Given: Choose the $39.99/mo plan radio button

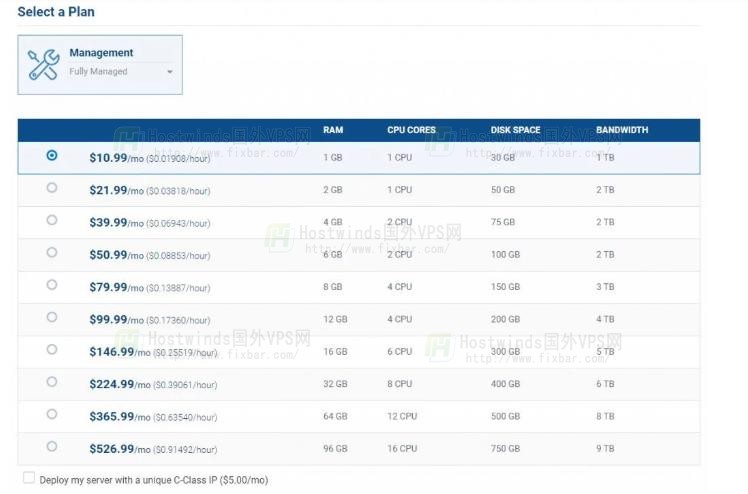Looking at the screenshot, I should point(52,221).
